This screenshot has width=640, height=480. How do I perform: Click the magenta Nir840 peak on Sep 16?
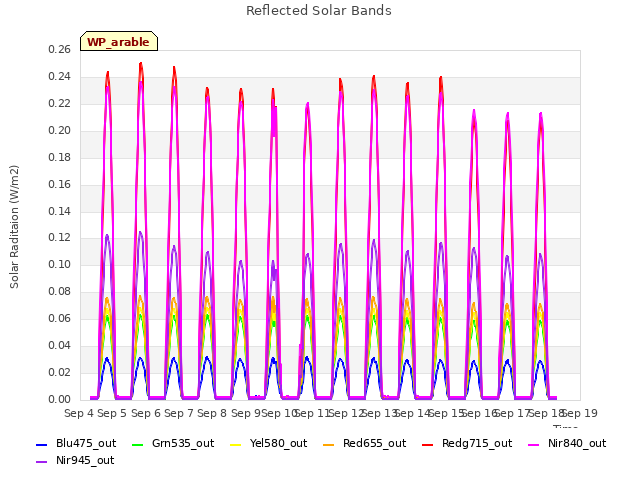click(474, 111)
